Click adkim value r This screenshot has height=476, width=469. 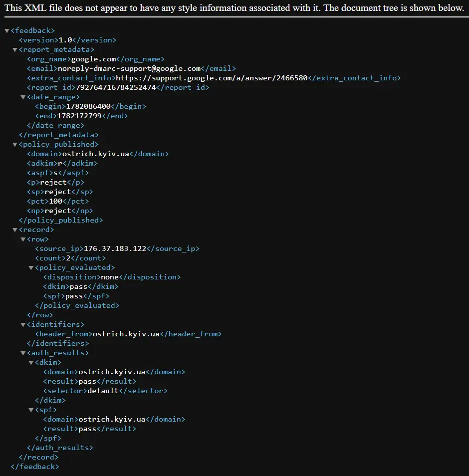click(x=60, y=163)
